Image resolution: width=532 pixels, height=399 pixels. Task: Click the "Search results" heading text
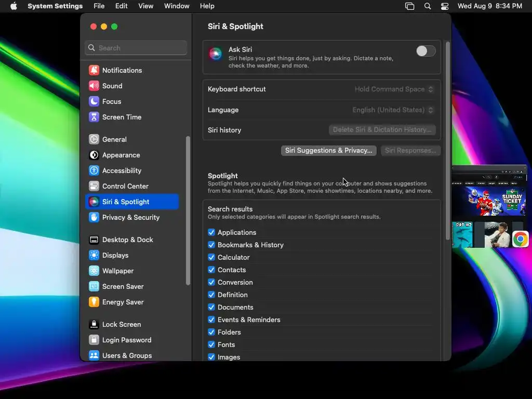[230, 209]
